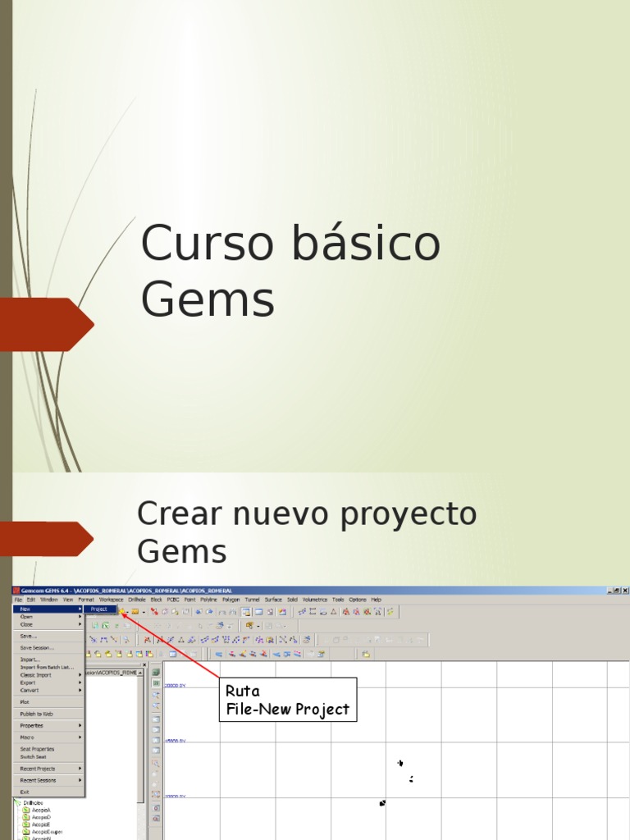
Task: Click the zoom extents icon in vertical toolbar
Action: coord(156,794)
